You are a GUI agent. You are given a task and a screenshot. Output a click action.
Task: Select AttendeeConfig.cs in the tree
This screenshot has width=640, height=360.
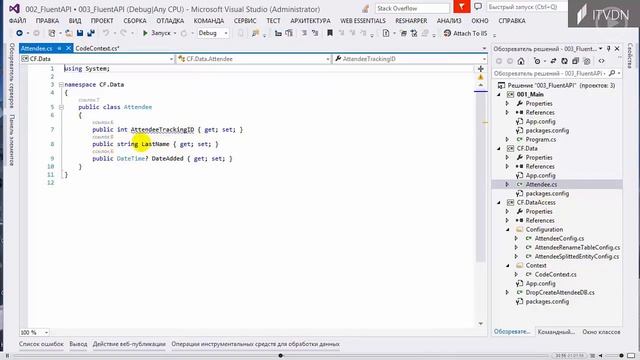pyautogui.click(x=559, y=238)
